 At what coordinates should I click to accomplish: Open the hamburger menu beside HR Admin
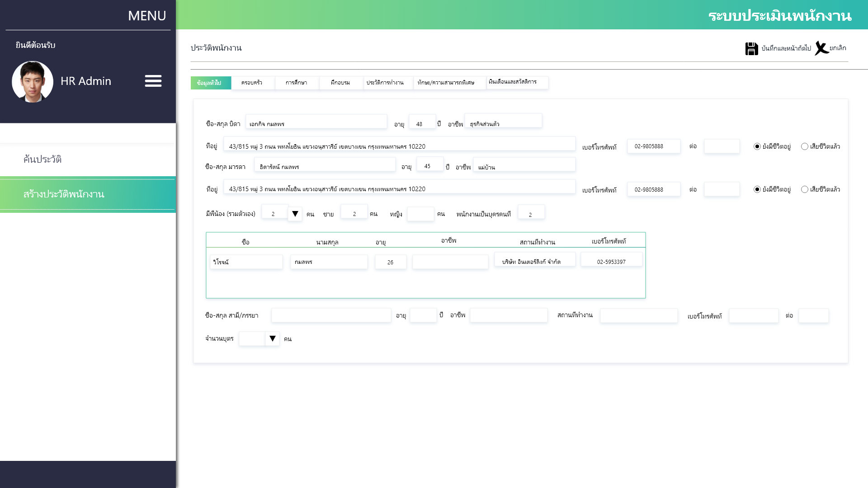153,81
